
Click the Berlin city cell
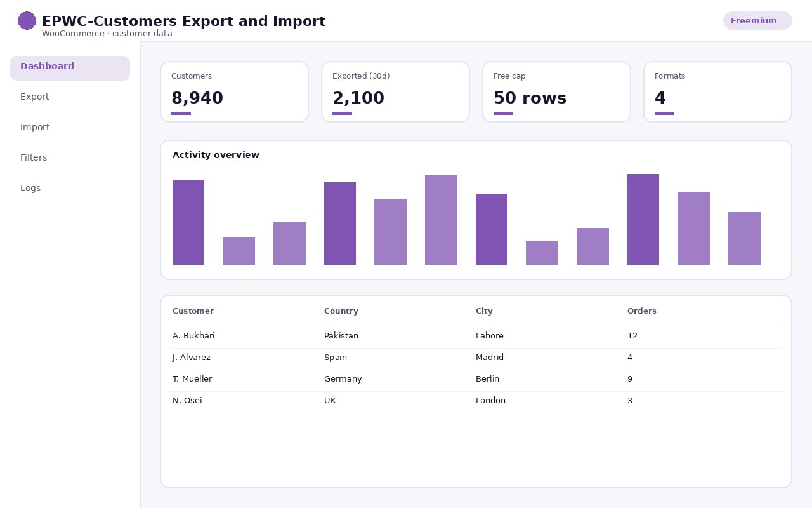point(487,379)
